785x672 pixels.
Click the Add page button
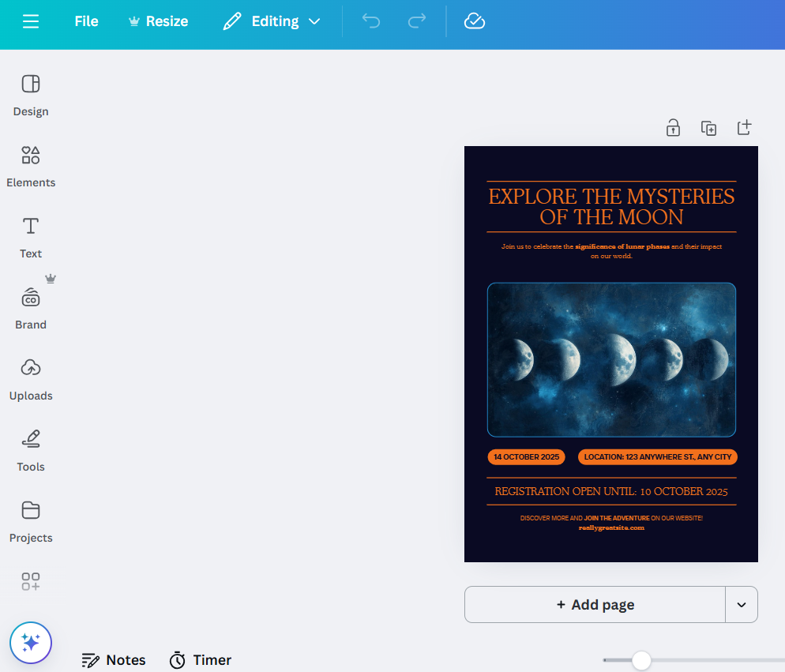point(595,605)
